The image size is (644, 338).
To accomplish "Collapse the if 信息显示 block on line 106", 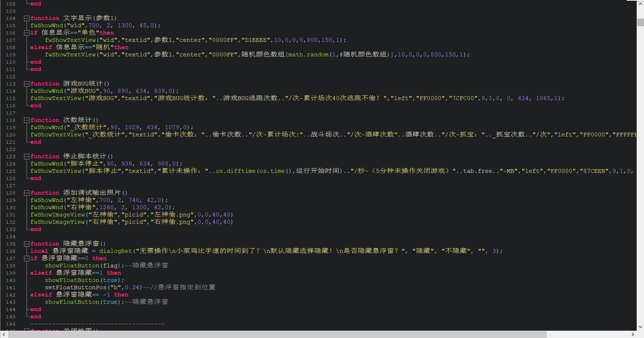I will tap(27, 33).
